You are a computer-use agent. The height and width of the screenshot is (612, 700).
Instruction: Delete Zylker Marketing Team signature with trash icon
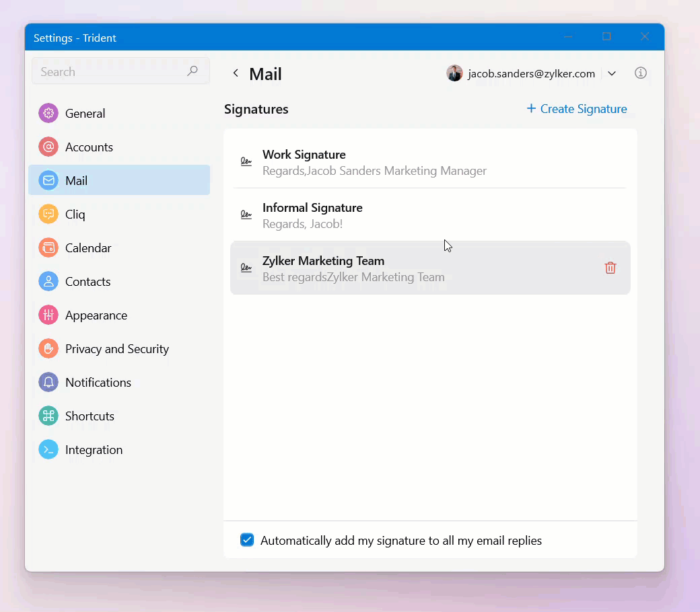coord(610,268)
